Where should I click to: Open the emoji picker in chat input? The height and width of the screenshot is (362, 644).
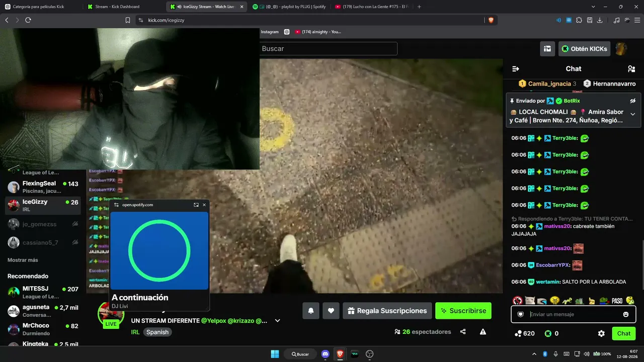click(626, 314)
